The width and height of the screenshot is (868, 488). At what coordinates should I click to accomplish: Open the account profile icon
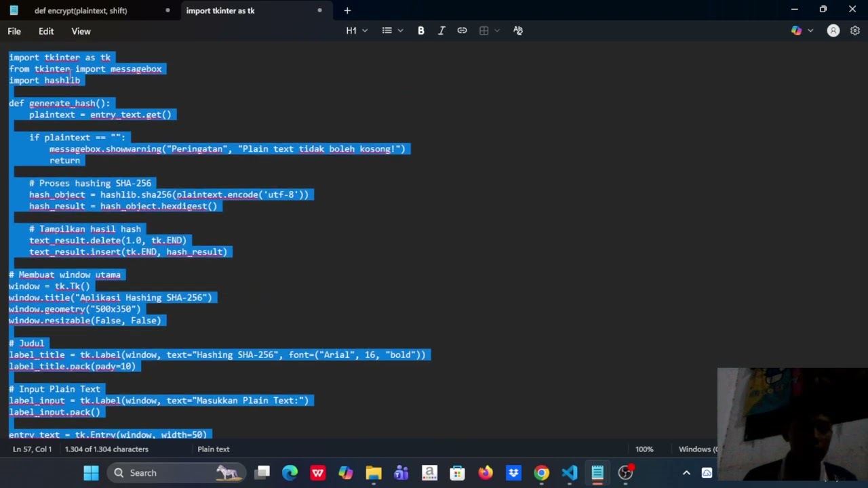(833, 30)
